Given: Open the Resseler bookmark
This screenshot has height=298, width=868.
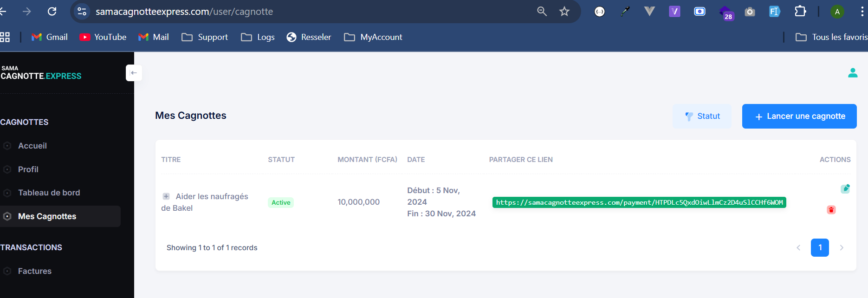Looking at the screenshot, I should tap(309, 37).
